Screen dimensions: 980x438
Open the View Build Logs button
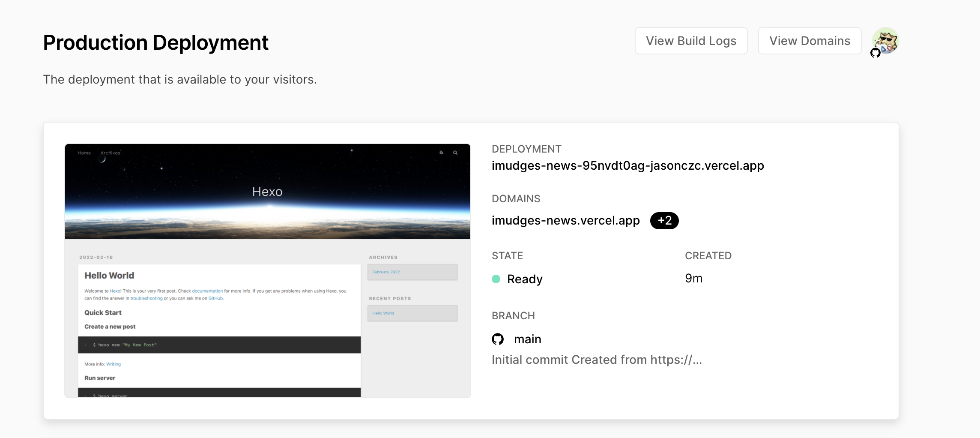click(x=691, y=41)
